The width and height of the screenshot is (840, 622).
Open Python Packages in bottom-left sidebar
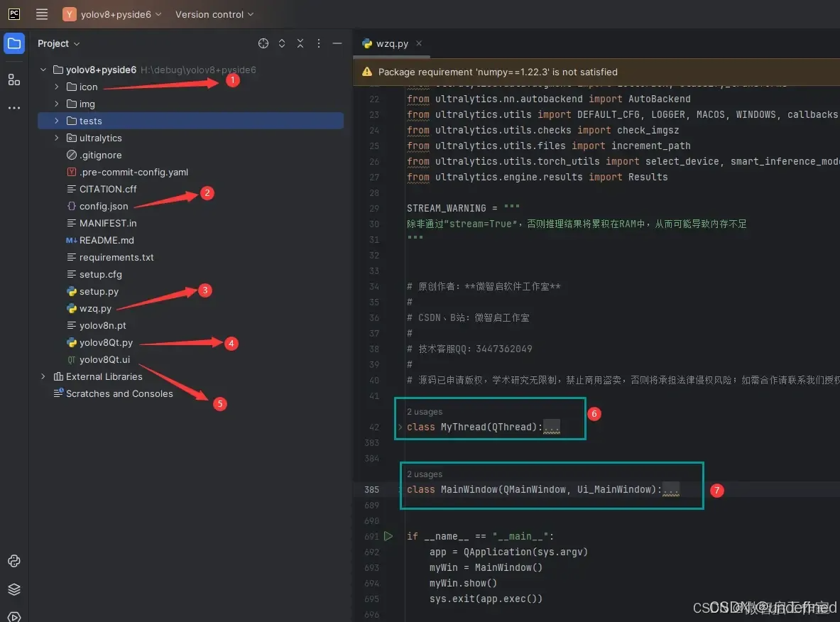tap(14, 561)
